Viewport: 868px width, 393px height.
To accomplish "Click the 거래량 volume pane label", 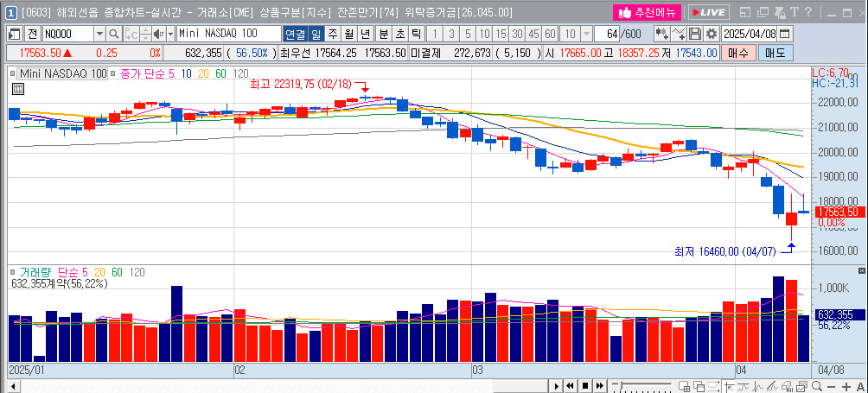I will click(x=35, y=272).
